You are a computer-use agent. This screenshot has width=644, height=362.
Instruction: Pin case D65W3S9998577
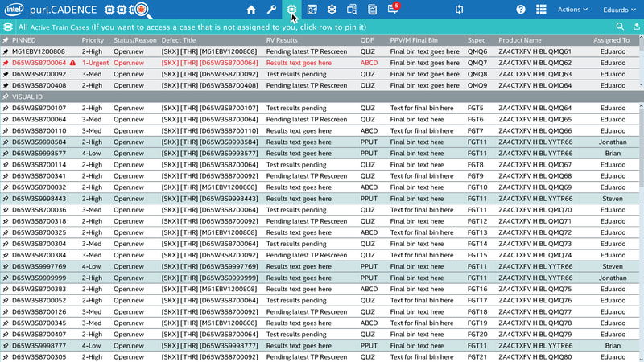6,154
